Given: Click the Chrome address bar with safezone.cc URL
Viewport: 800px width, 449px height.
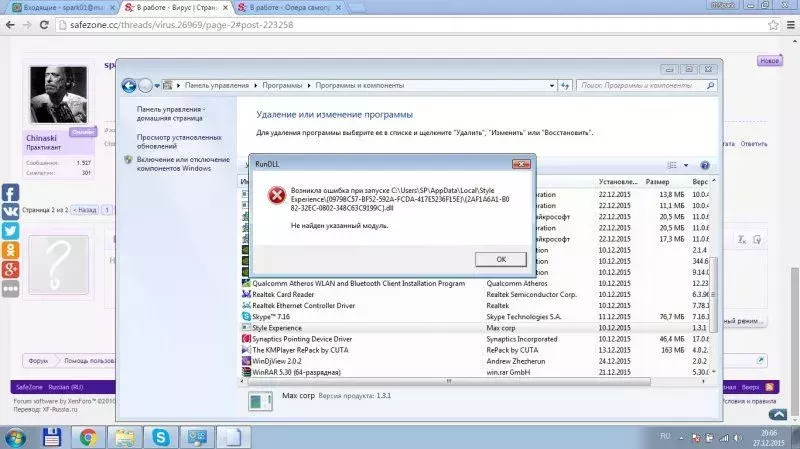Looking at the screenshot, I should [x=408, y=25].
